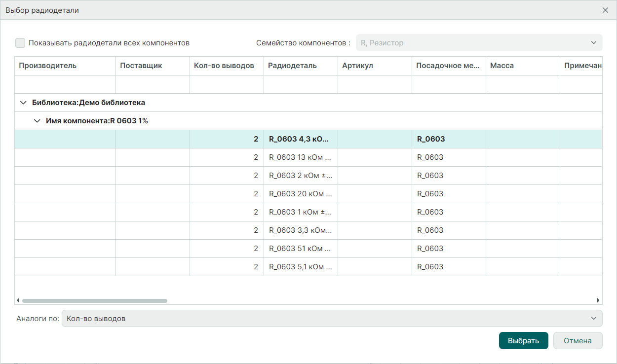The image size is (617, 364).
Task: Select the R_0603 51 кОм row
Action: coord(300,249)
